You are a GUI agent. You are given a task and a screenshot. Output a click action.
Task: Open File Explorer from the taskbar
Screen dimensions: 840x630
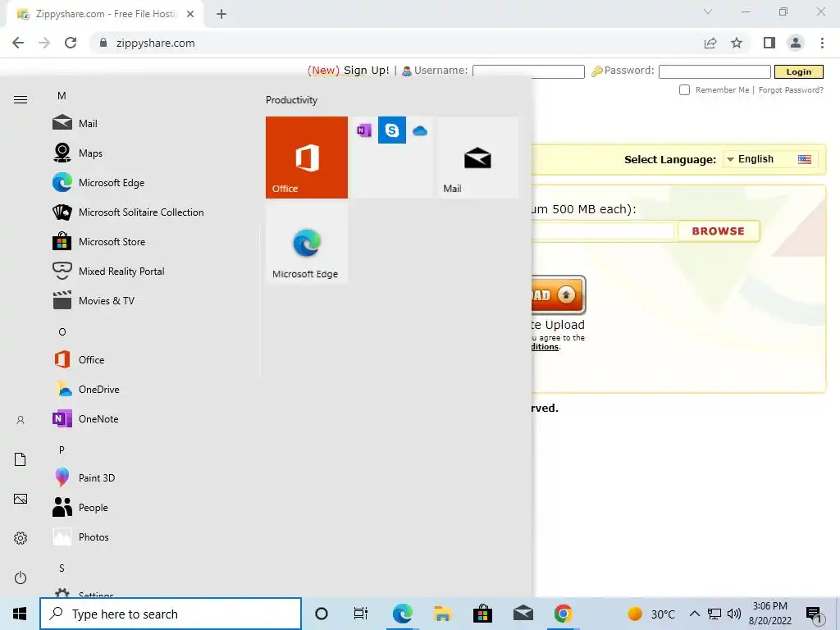pyautogui.click(x=442, y=614)
